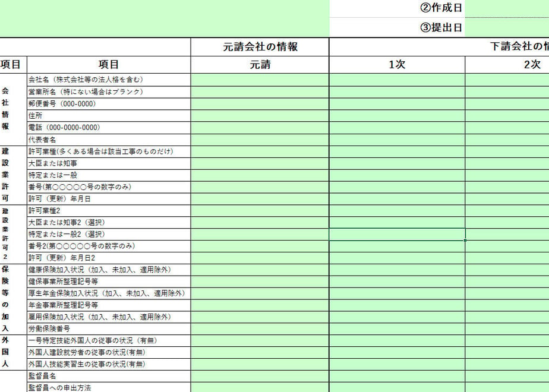Click the 元請 cell for 厚生年金保険加入状況 row

pos(260,293)
